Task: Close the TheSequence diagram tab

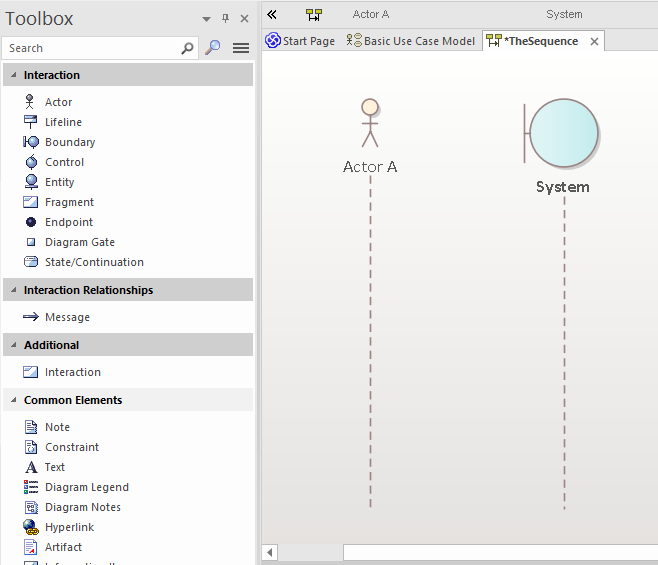Action: pos(594,41)
